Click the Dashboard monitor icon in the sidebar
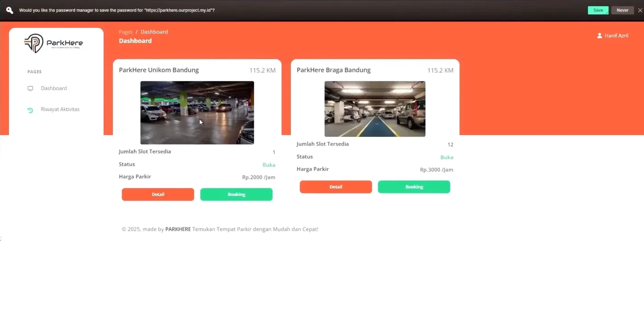The width and height of the screenshot is (644, 318). (x=30, y=88)
